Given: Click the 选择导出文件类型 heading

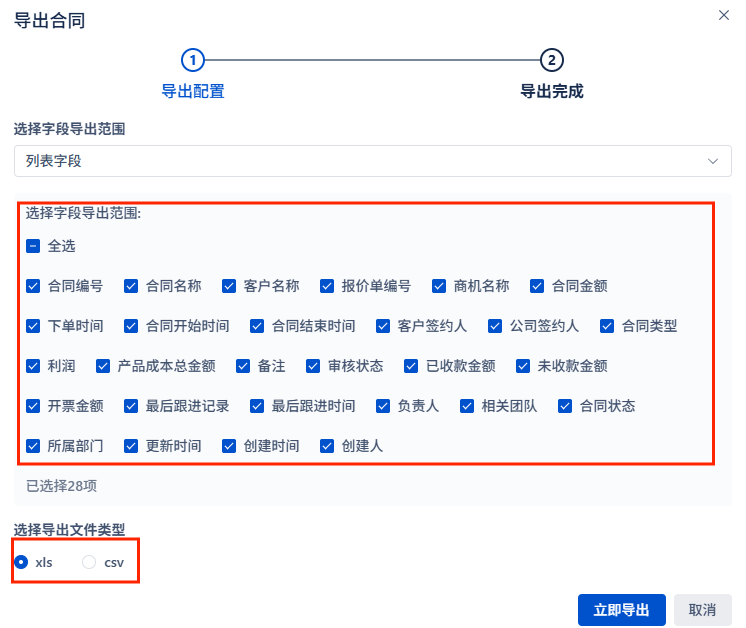Looking at the screenshot, I should tap(69, 530).
